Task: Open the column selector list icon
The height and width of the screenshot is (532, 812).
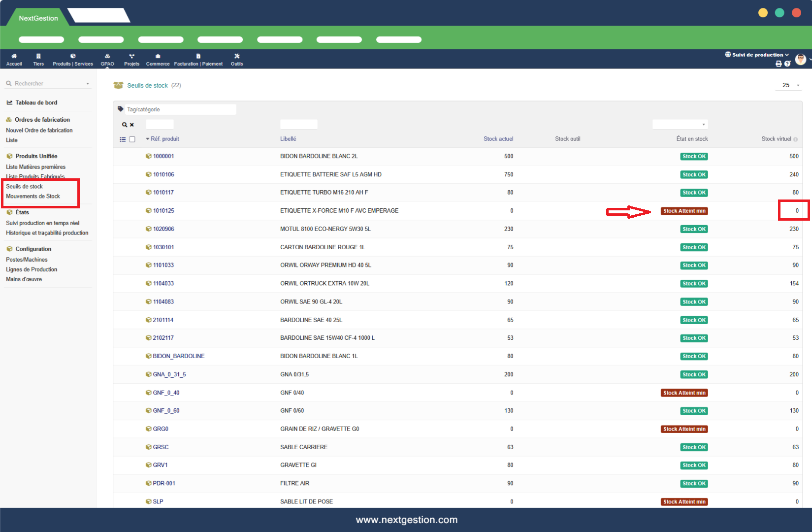Action: [x=123, y=139]
